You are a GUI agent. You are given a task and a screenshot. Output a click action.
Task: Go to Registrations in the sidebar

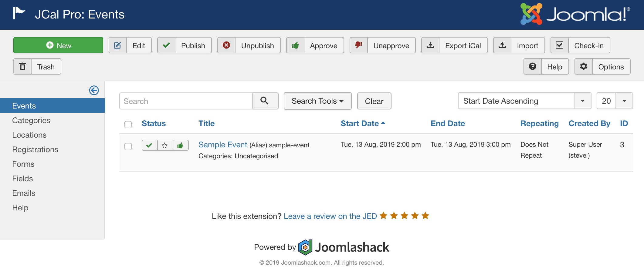pos(35,149)
